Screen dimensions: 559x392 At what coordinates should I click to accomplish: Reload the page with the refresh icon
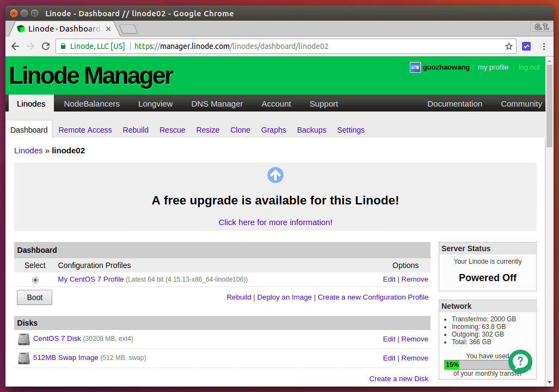pos(46,46)
